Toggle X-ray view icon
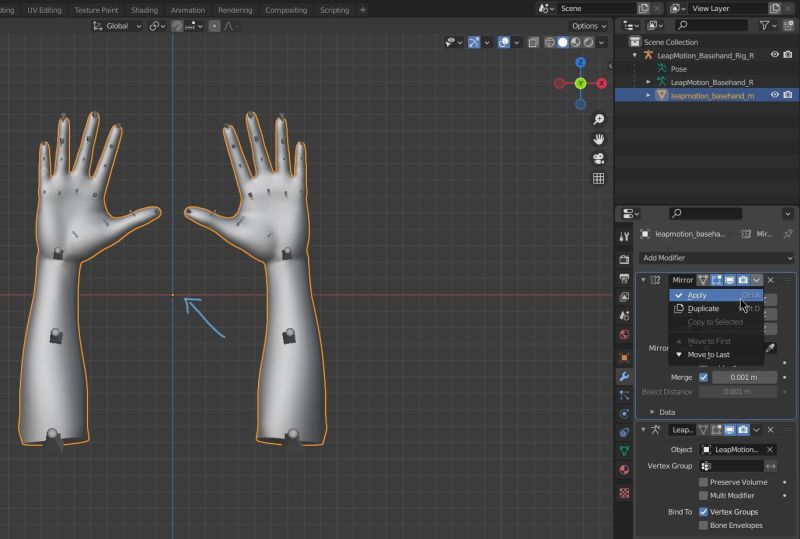 533,42
